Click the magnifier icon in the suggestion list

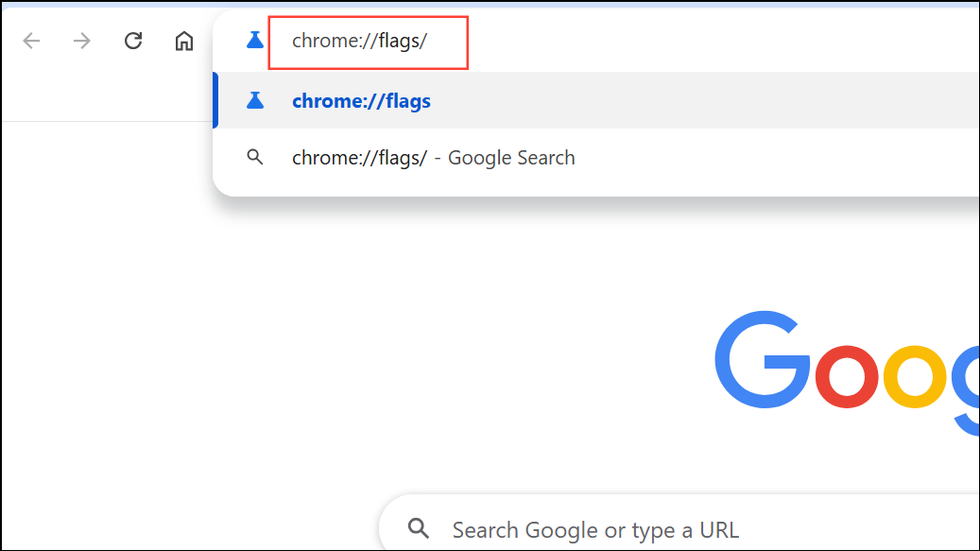click(x=254, y=157)
